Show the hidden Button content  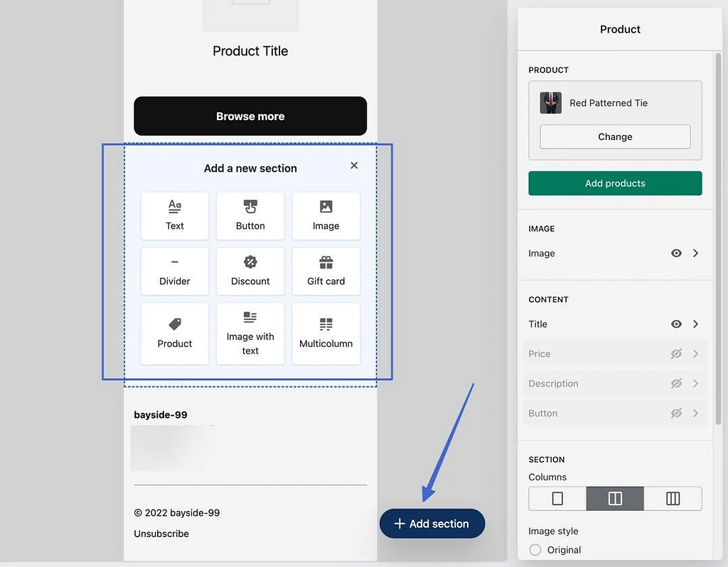coord(677,413)
